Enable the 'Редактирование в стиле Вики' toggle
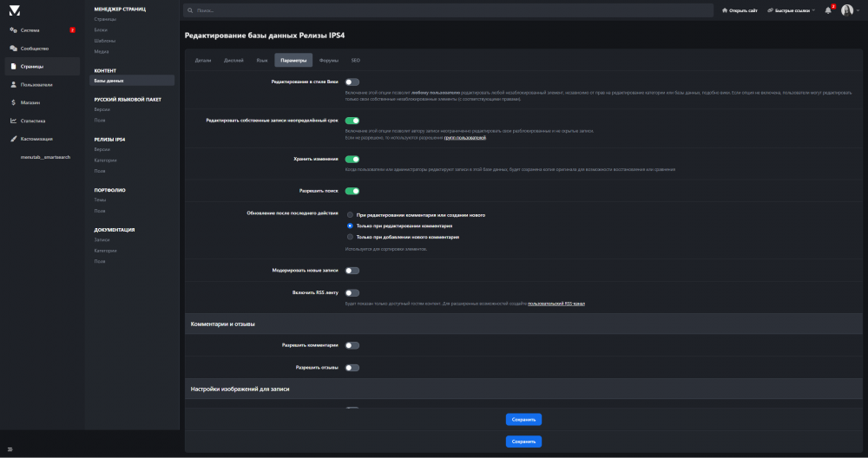 [x=352, y=82]
